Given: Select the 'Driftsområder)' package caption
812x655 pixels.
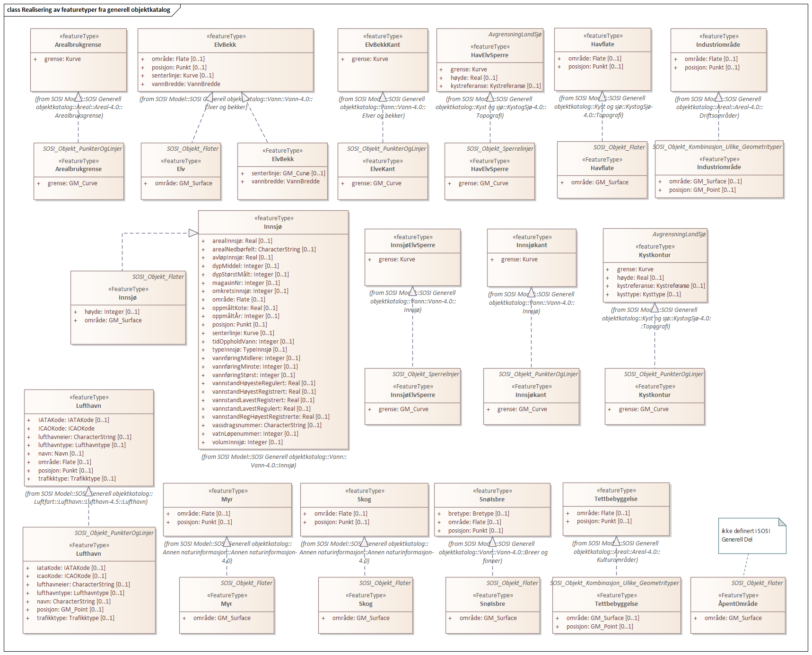Looking at the screenshot, I should tap(719, 115).
